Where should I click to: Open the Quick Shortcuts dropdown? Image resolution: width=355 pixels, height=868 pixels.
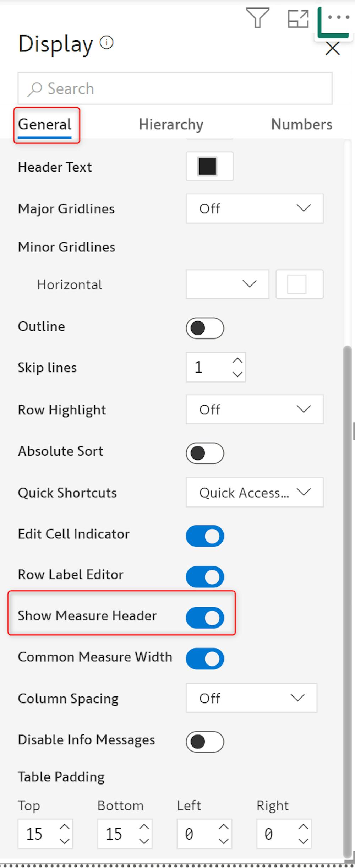(x=255, y=492)
